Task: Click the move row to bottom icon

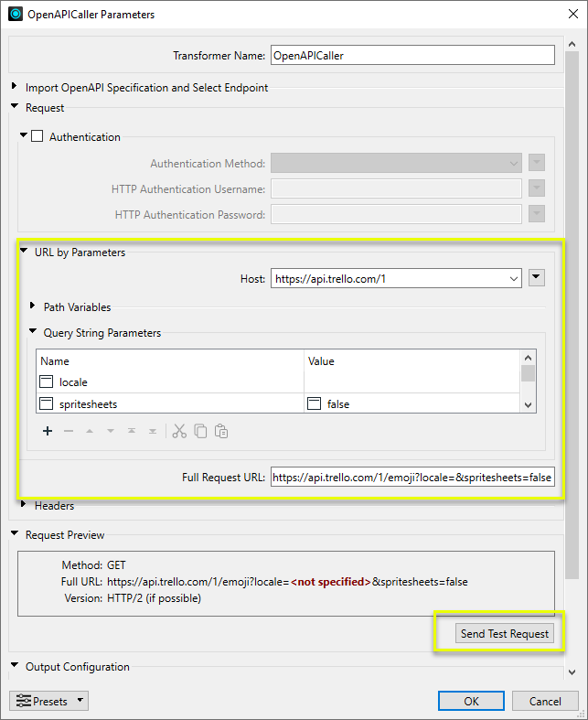Action: pyautogui.click(x=153, y=431)
